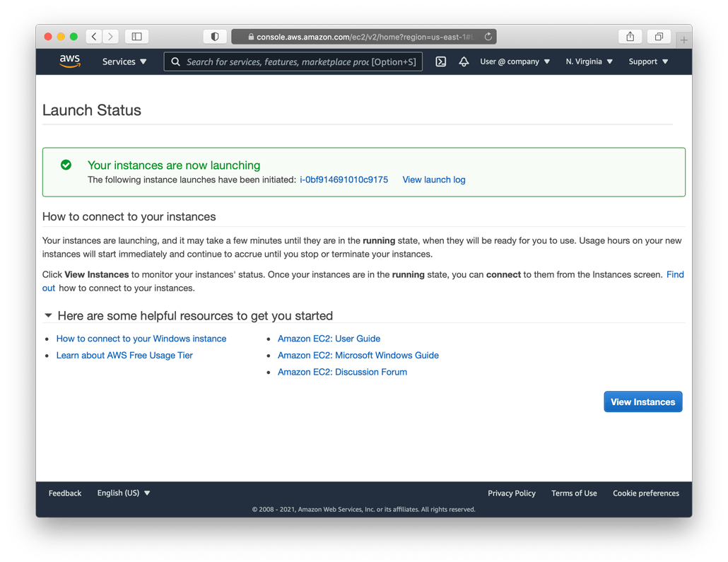Click the copyright notice text

(x=363, y=509)
